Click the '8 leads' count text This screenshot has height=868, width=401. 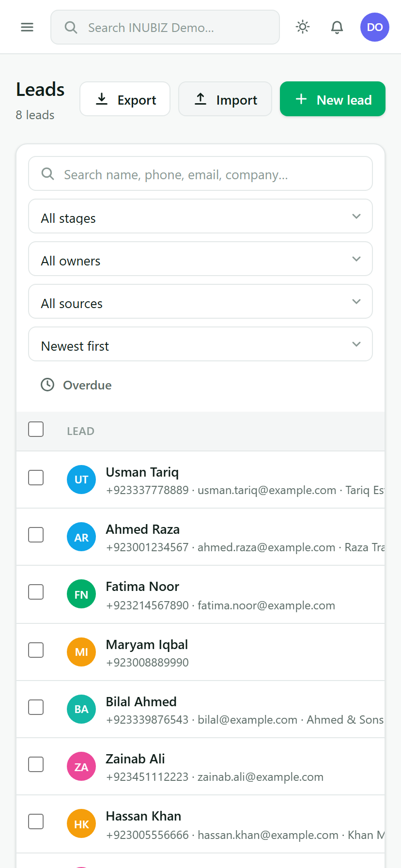[x=35, y=115]
